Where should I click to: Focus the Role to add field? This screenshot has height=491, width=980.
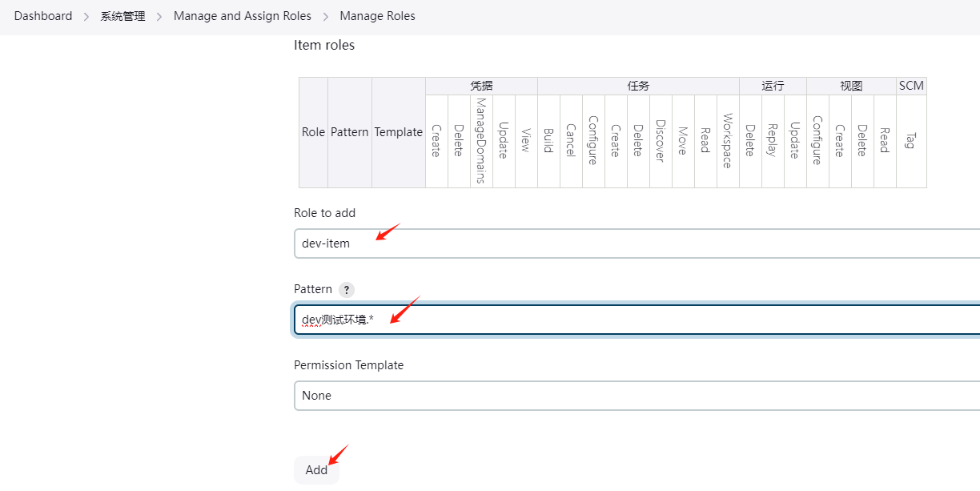637,243
